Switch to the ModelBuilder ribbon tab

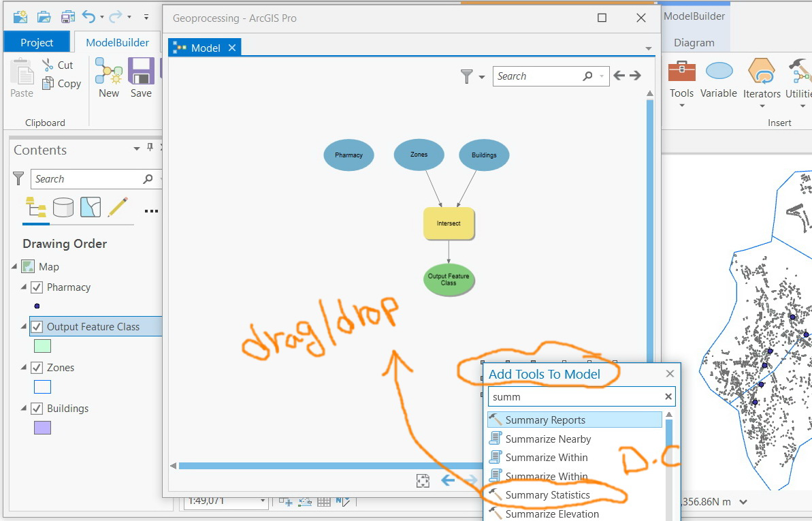coord(117,42)
